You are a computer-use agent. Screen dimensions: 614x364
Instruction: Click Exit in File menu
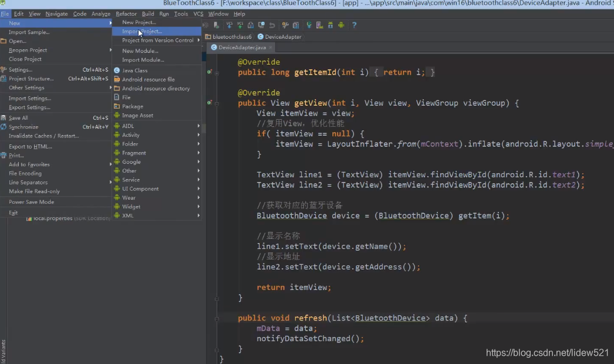[x=56, y=213]
